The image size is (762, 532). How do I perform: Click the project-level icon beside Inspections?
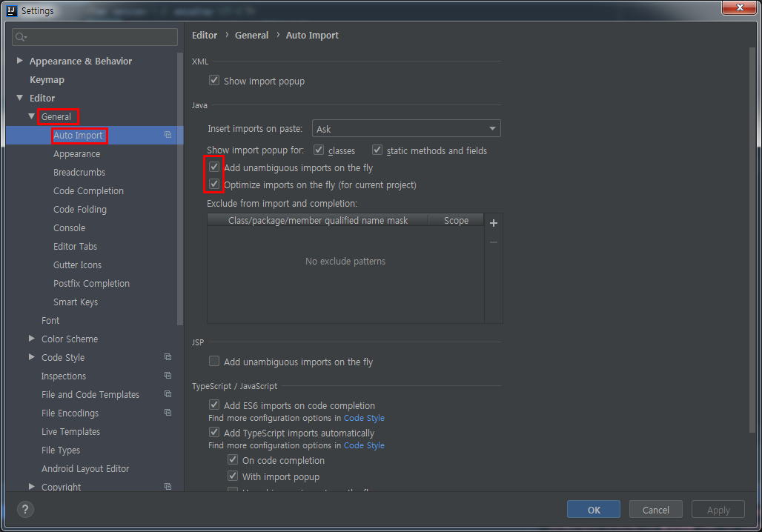click(x=168, y=376)
